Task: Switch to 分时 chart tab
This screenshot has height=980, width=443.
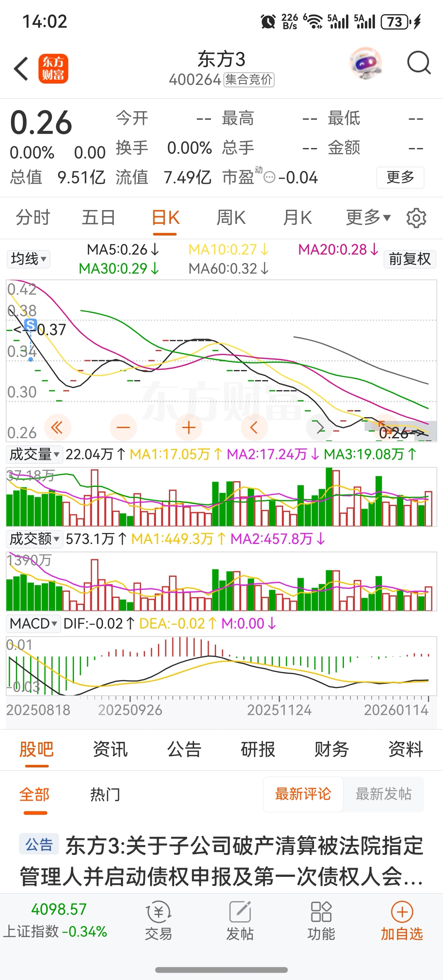Action: pyautogui.click(x=33, y=218)
